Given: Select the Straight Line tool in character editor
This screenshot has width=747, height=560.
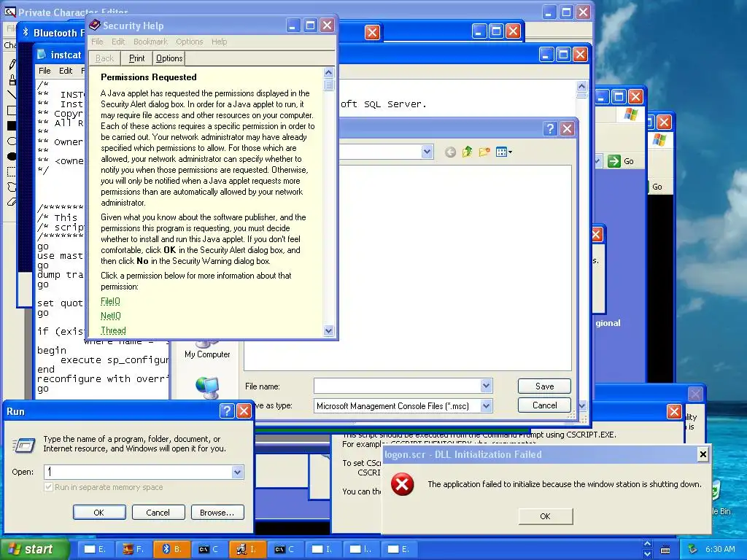Looking at the screenshot, I should point(12,95).
